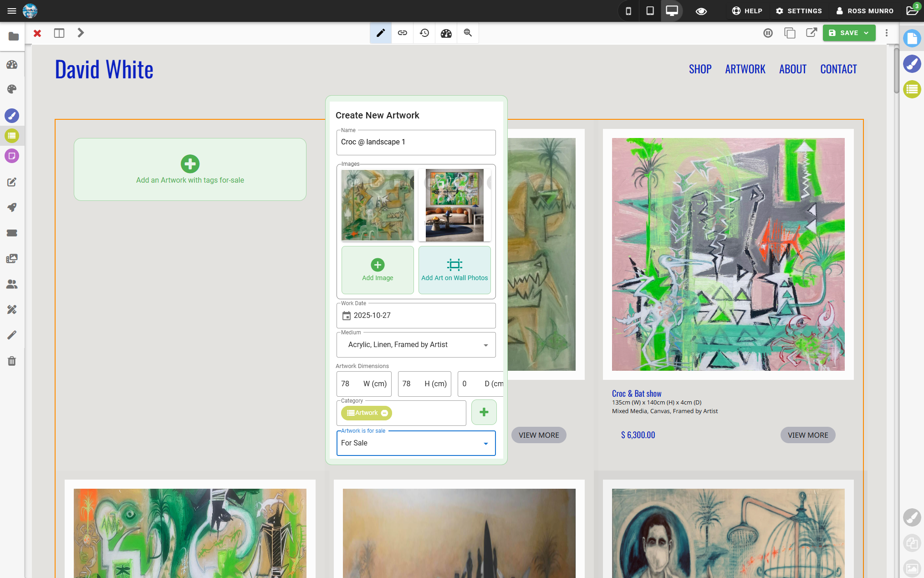Select the rocket launch icon in sidebar
The image size is (924, 578).
click(11, 207)
